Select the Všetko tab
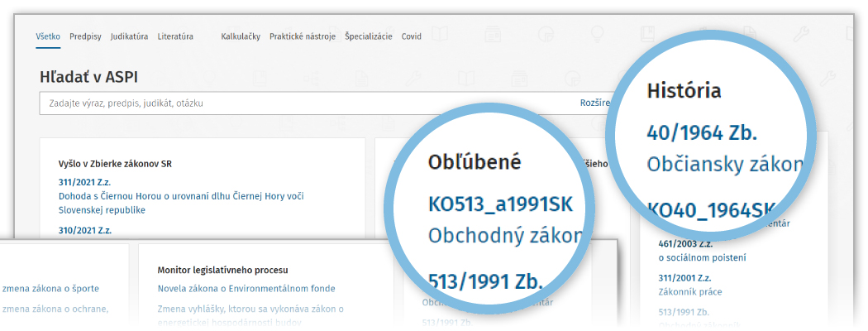This screenshot has width=868, height=331. click(x=48, y=36)
